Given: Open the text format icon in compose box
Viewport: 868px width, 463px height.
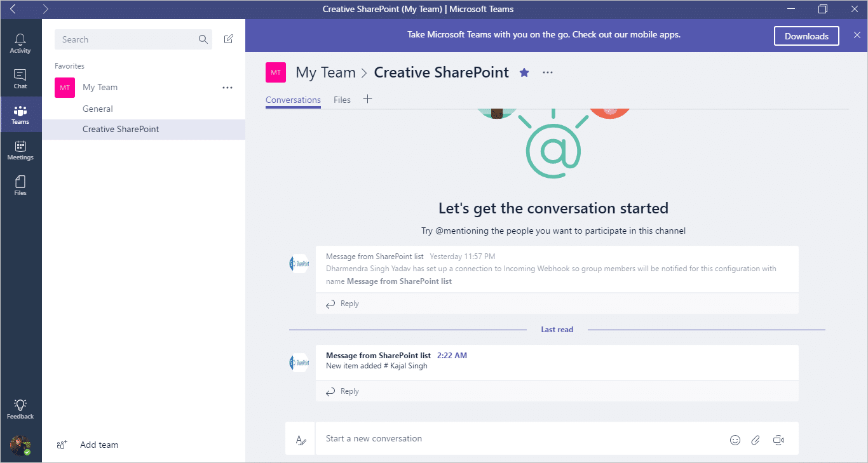Looking at the screenshot, I should coord(301,440).
